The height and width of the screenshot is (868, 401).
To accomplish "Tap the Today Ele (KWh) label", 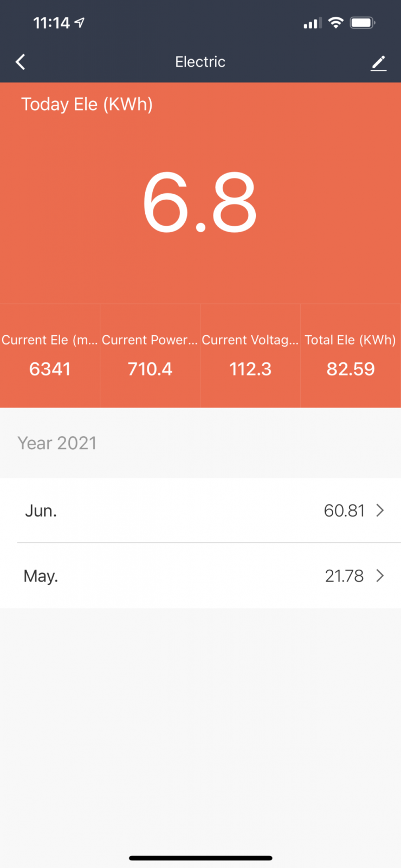I will click(x=87, y=104).
